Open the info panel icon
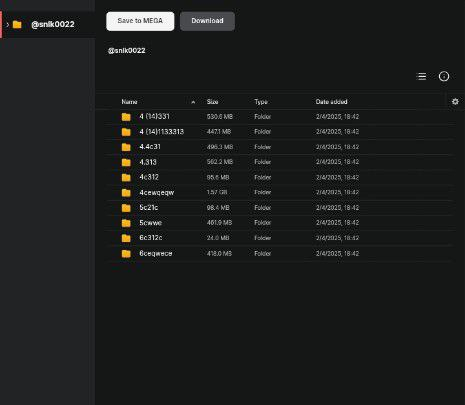Image resolution: width=465 pixels, height=405 pixels. (444, 76)
